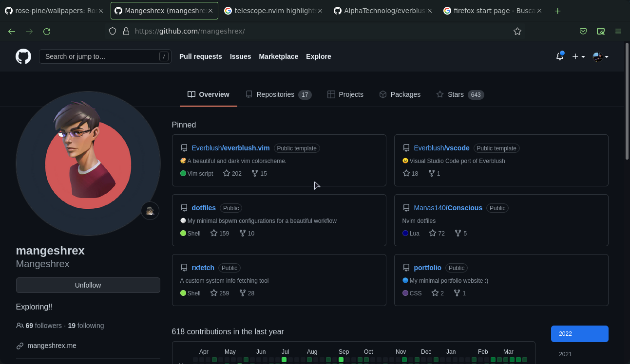Click the profile status emoji badge
This screenshot has width=630, height=364.
pyautogui.click(x=150, y=211)
